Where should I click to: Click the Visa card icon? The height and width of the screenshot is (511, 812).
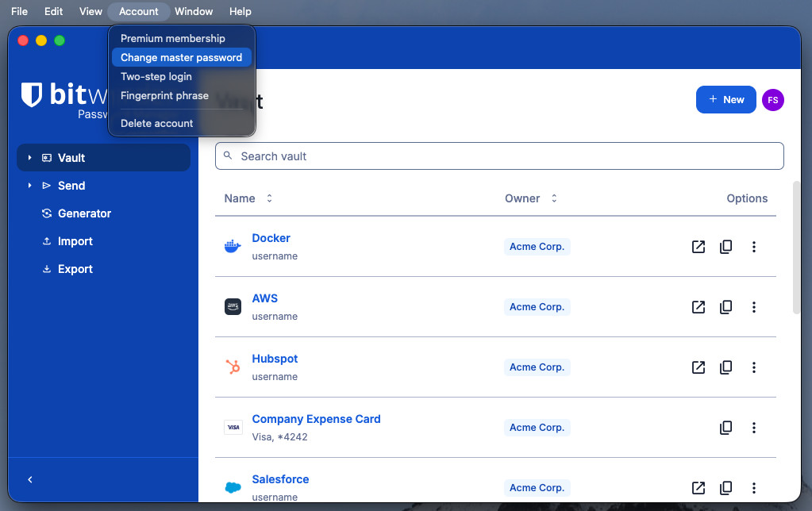(x=233, y=427)
